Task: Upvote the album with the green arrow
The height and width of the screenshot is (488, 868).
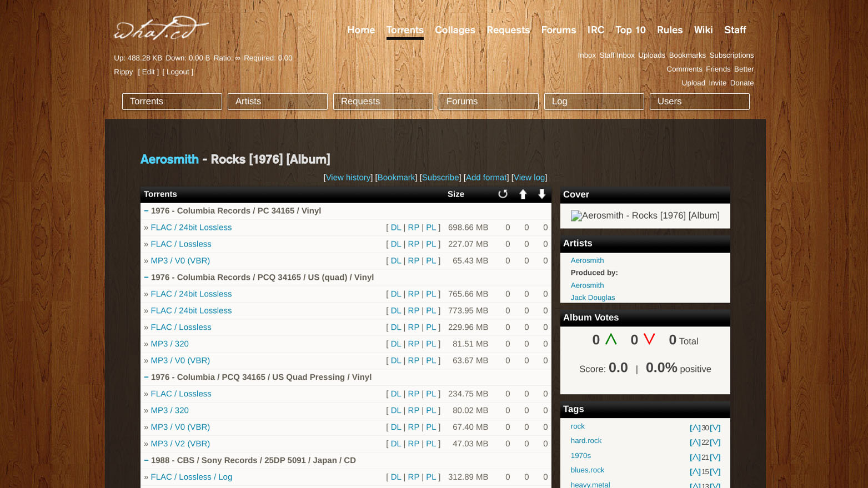Action: pyautogui.click(x=611, y=339)
